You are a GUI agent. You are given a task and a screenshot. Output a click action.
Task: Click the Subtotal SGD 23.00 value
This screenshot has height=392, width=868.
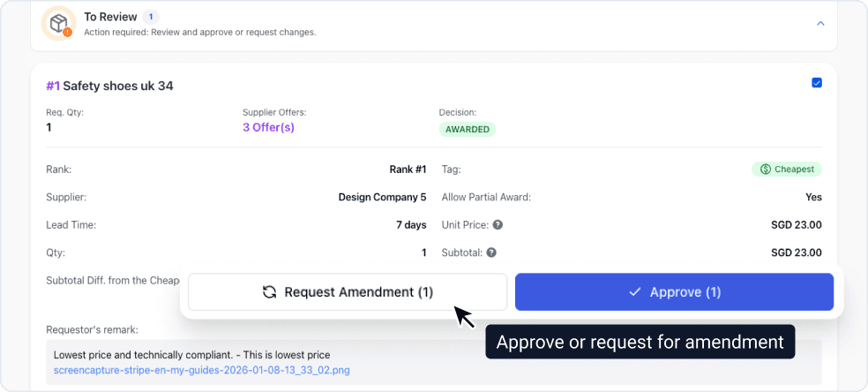pyautogui.click(x=796, y=253)
